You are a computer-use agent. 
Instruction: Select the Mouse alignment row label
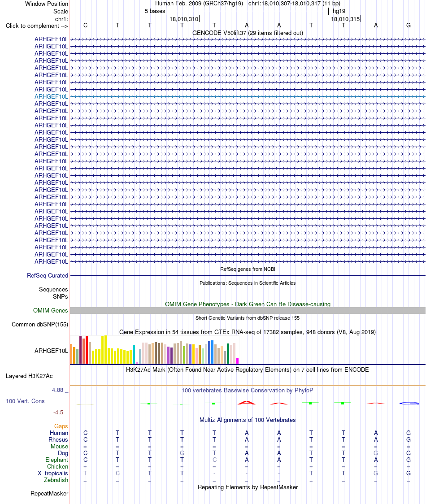point(60,447)
